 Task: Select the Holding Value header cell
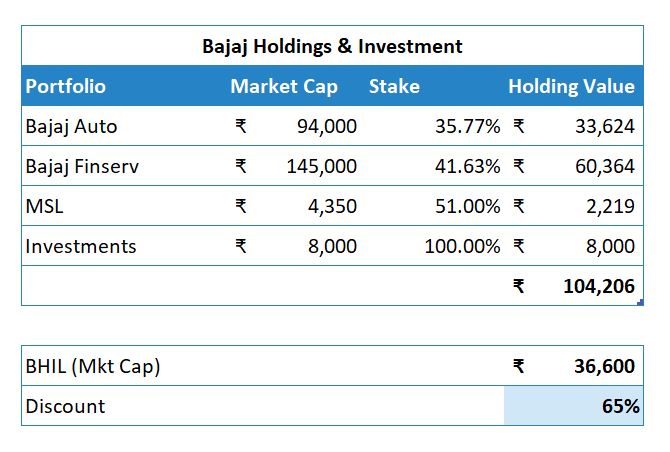tap(571, 86)
